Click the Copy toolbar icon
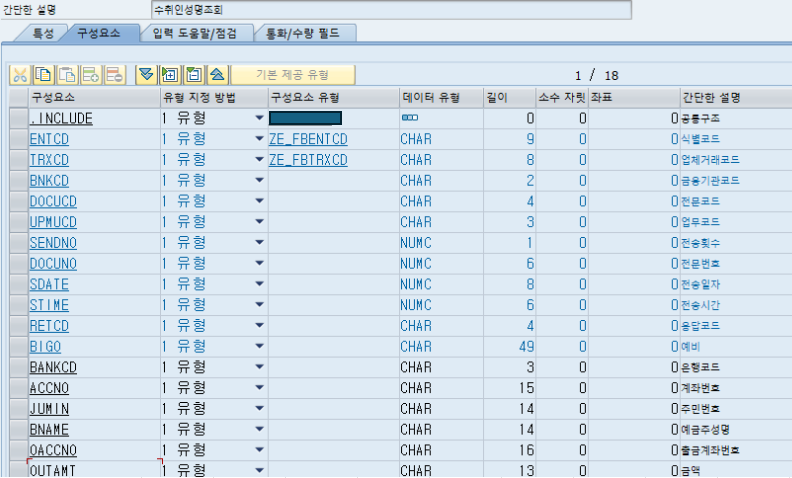The width and height of the screenshot is (792, 478). 43,75
